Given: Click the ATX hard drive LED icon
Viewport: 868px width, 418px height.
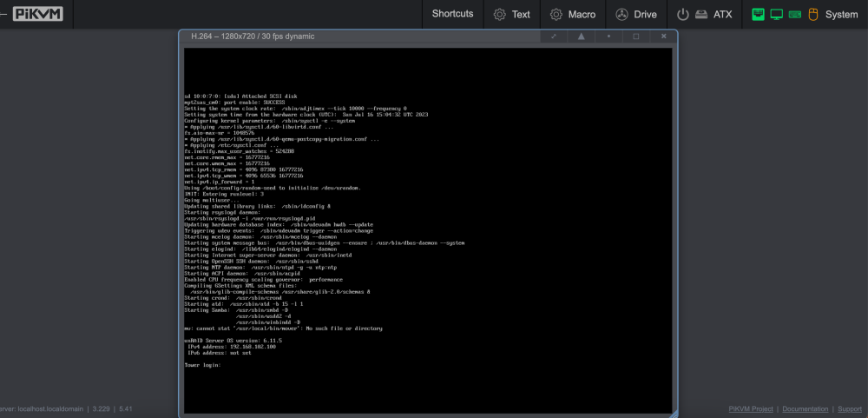Looking at the screenshot, I should click(701, 15).
